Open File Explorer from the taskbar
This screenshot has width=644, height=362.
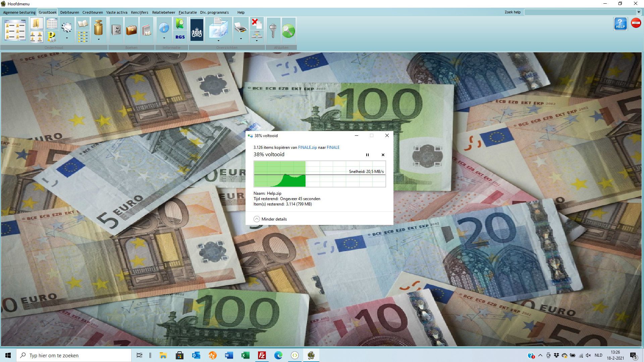click(x=163, y=355)
